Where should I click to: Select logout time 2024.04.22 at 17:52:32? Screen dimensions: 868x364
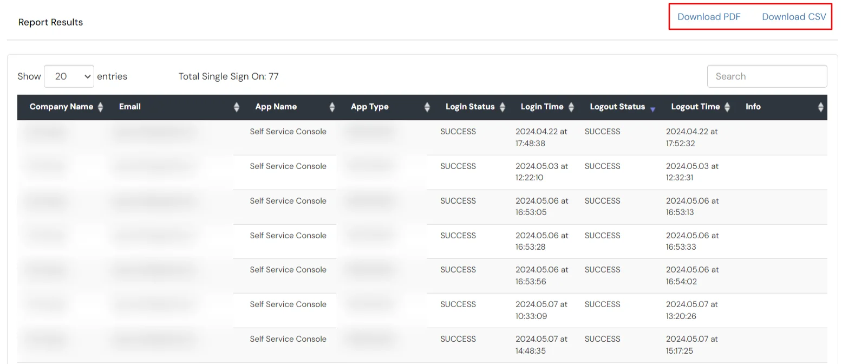[x=692, y=138]
